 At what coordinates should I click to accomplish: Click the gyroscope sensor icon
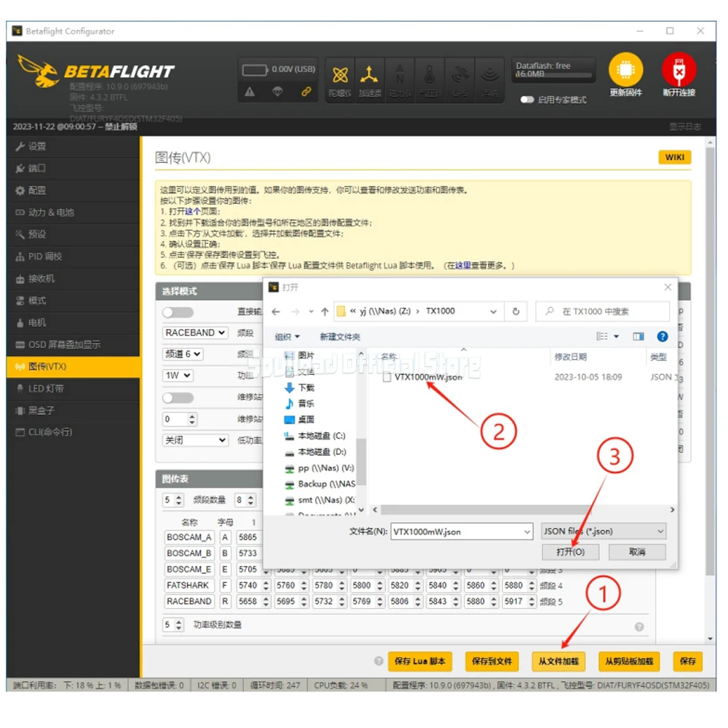340,74
